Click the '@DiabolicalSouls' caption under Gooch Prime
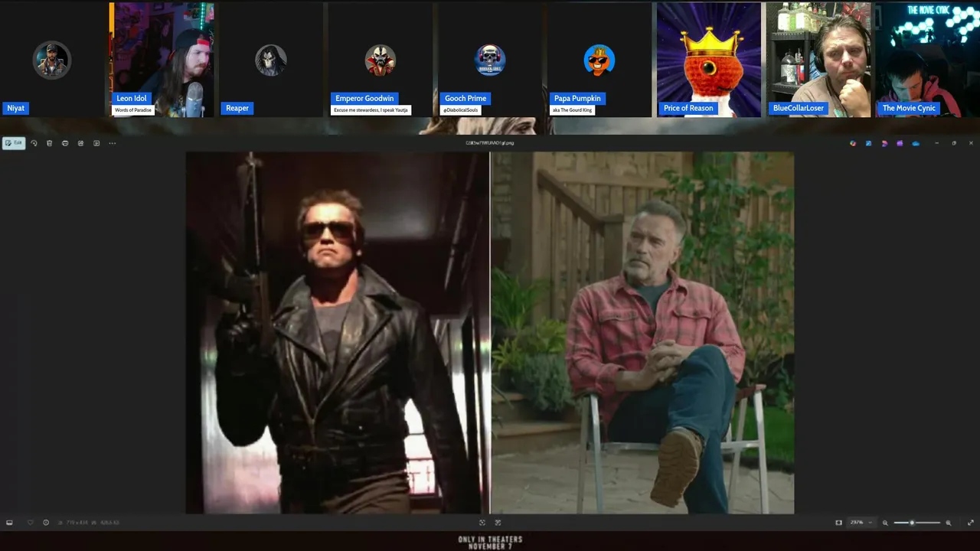This screenshot has width=980, height=551. [x=461, y=110]
